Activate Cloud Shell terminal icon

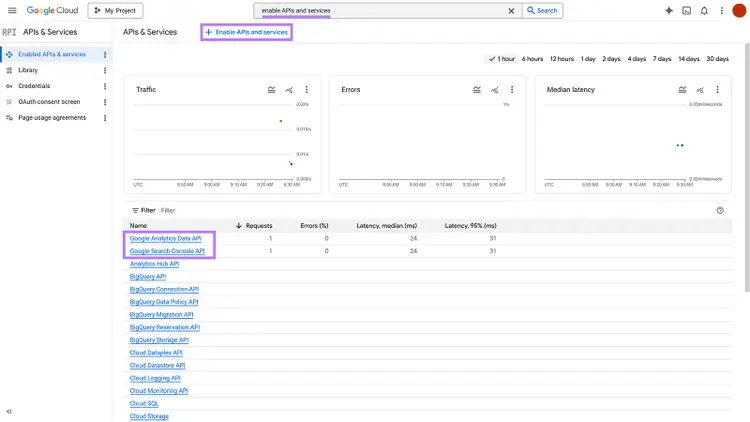686,11
